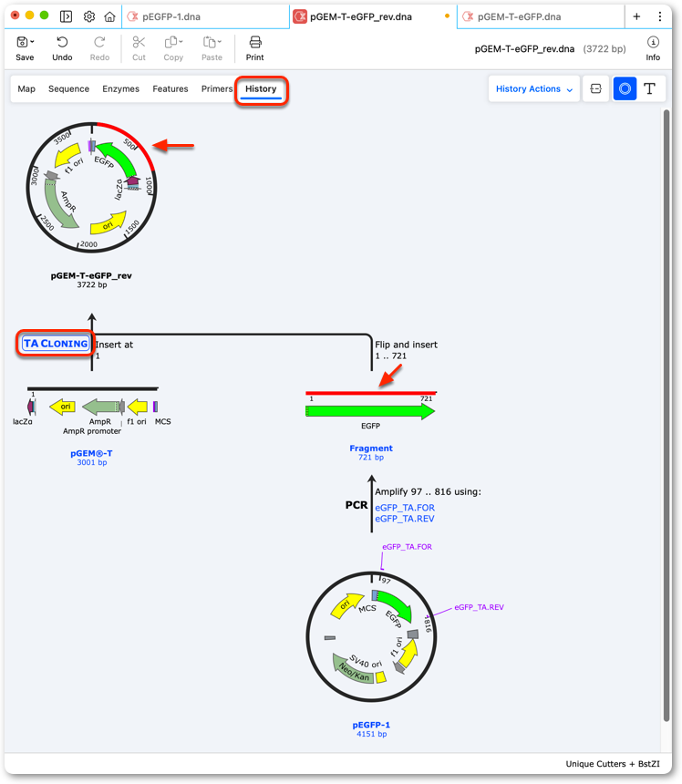Click the eGFP_TA.REV primer link
Image resolution: width=682 pixels, height=784 pixels.
pyautogui.click(x=405, y=519)
